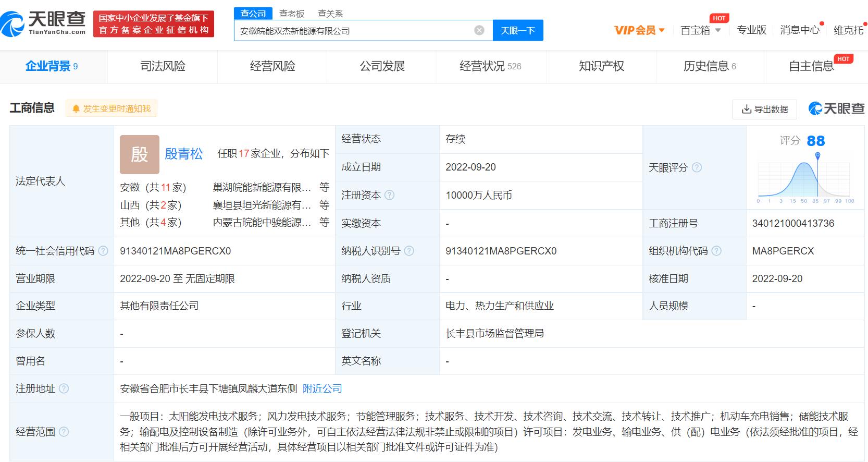This screenshot has width=868, height=462.
Task: Select the 知识产权 tab
Action: tap(601, 66)
